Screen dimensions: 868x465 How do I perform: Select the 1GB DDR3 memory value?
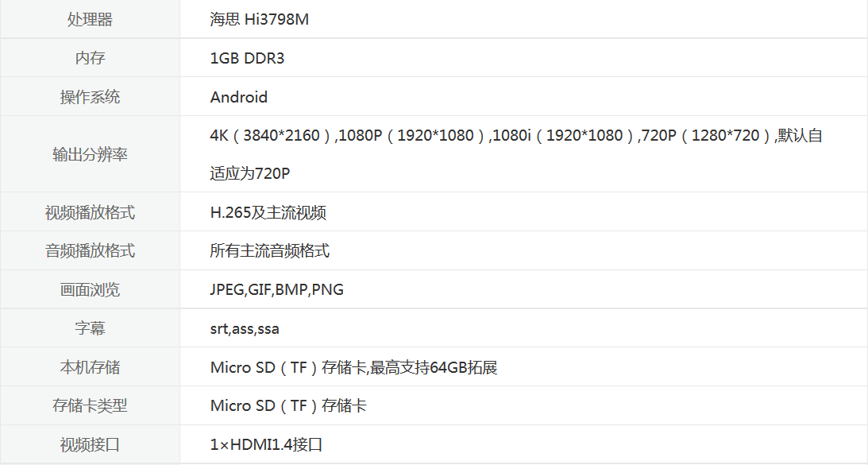[x=247, y=58]
